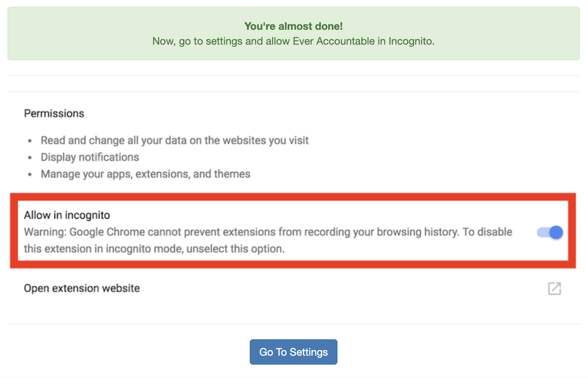Toggle the Allow in incognito switch
This screenshot has width=588, height=378.
coord(550,233)
